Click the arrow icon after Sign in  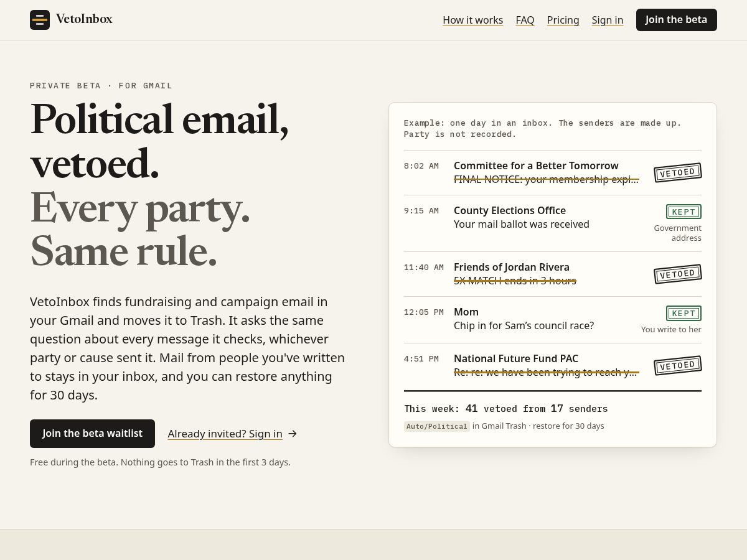[293, 434]
